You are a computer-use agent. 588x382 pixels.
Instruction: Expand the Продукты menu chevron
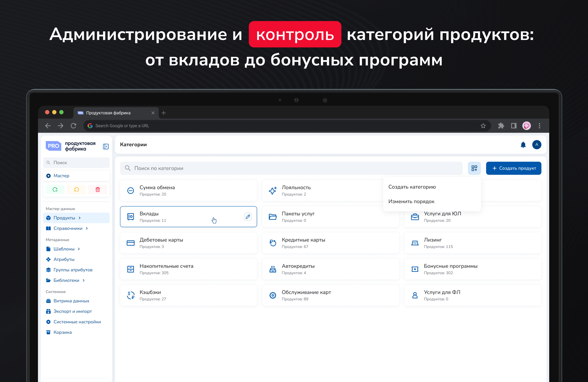(80, 218)
